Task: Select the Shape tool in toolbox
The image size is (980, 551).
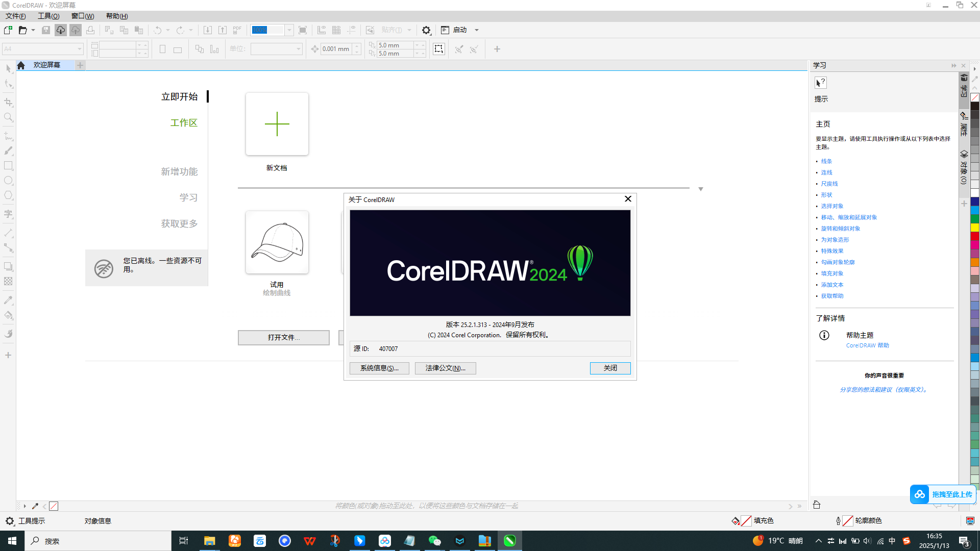Action: point(8,84)
